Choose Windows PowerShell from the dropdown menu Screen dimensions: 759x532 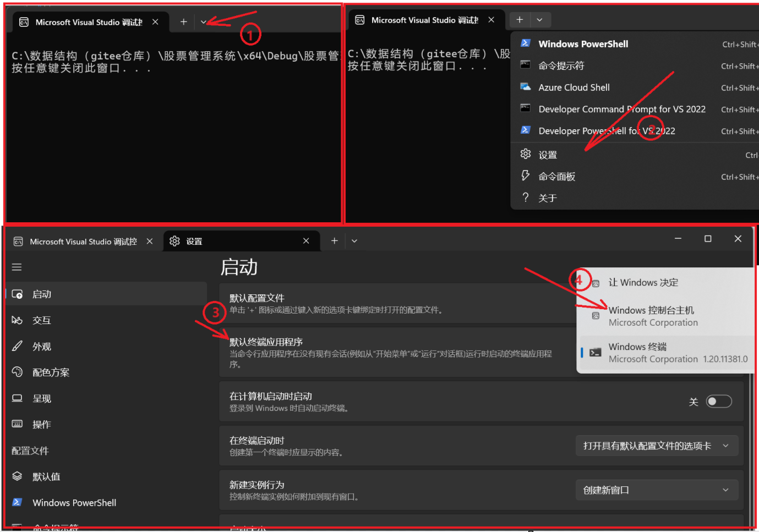point(635,44)
